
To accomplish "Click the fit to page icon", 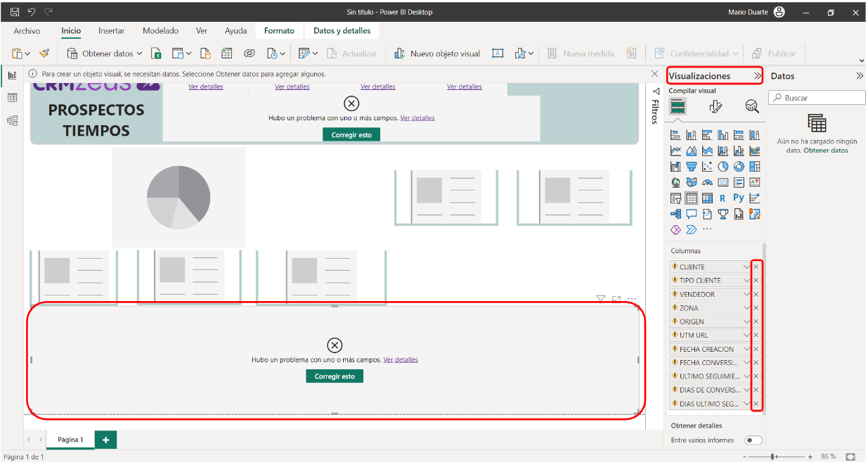I will click(x=850, y=457).
